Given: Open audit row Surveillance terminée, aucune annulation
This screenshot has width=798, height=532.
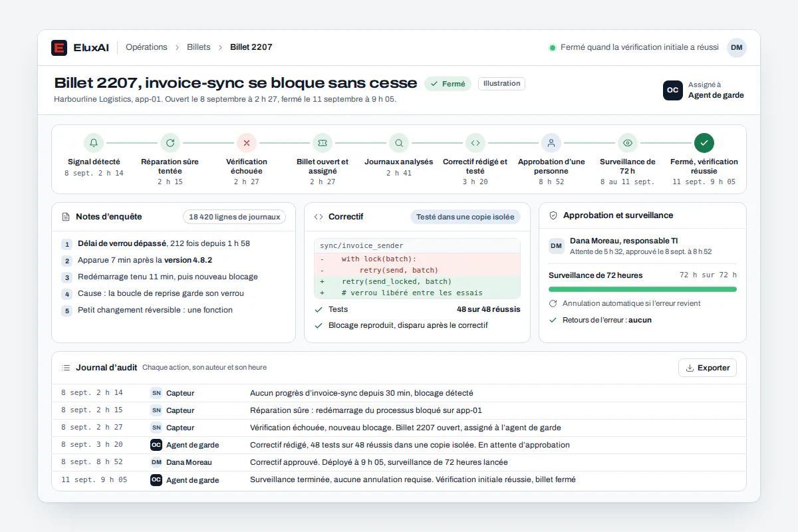Looking at the screenshot, I should point(399,479).
